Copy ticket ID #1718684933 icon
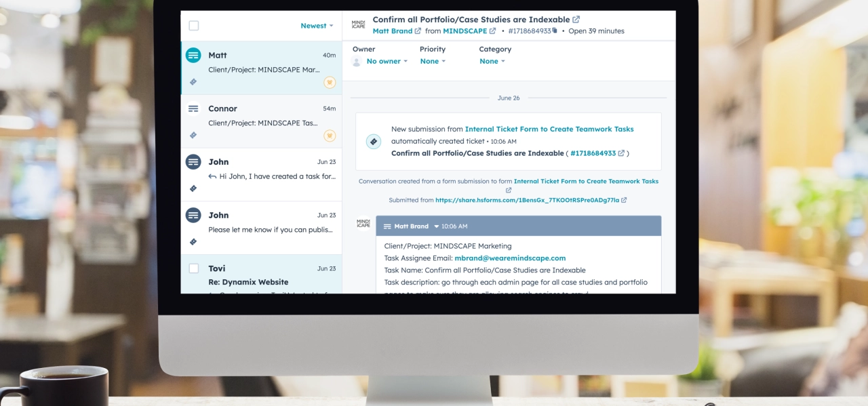The height and width of the screenshot is (406, 868). coord(555,31)
